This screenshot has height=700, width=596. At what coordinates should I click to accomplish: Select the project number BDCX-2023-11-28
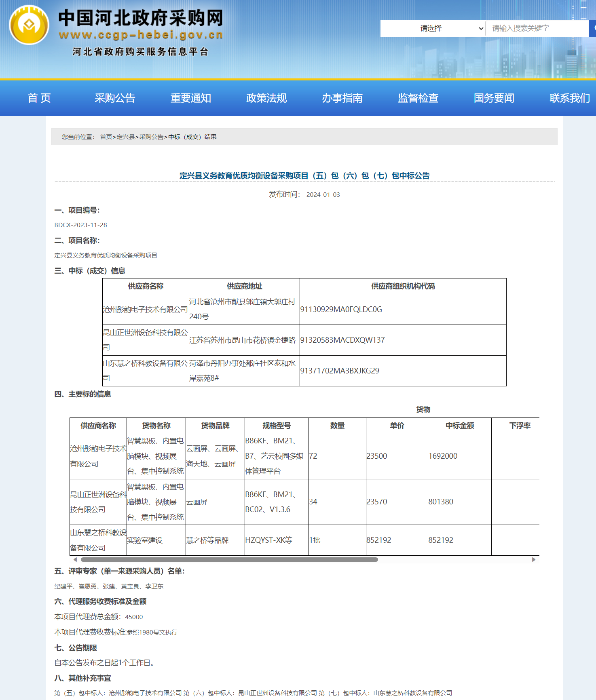tap(81, 225)
